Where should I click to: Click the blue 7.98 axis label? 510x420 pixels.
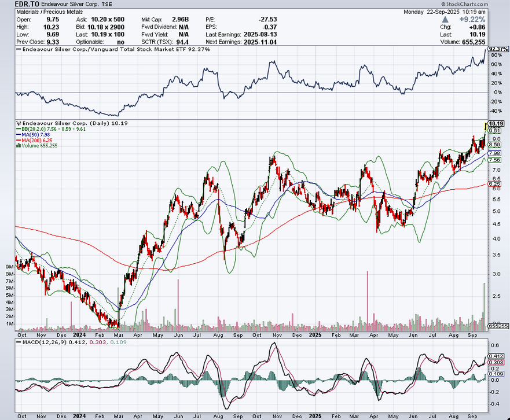494,153
